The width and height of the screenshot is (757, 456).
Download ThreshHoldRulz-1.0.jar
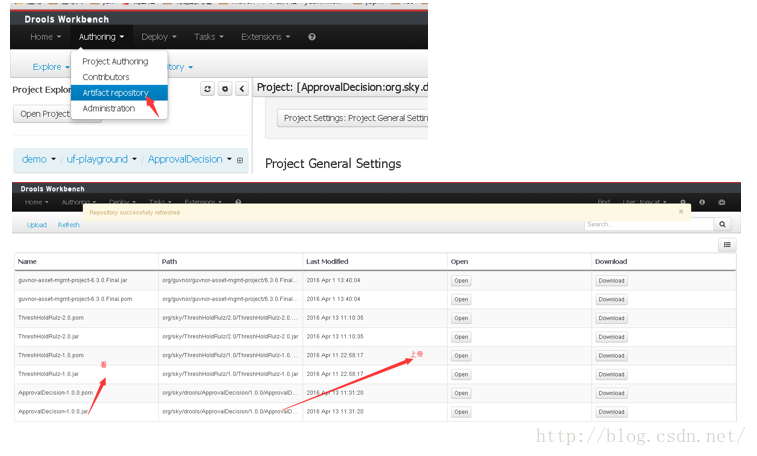[611, 374]
